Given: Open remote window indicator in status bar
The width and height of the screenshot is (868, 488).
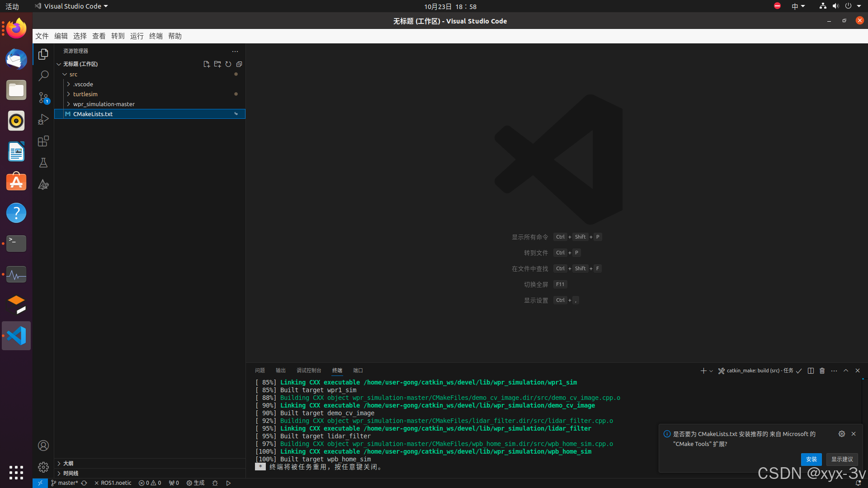Looking at the screenshot, I should coord(40,483).
